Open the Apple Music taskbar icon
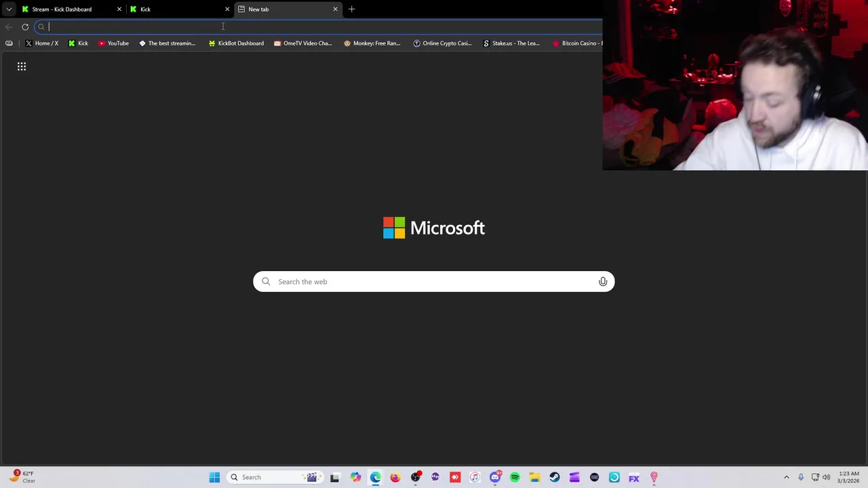 [x=475, y=477]
